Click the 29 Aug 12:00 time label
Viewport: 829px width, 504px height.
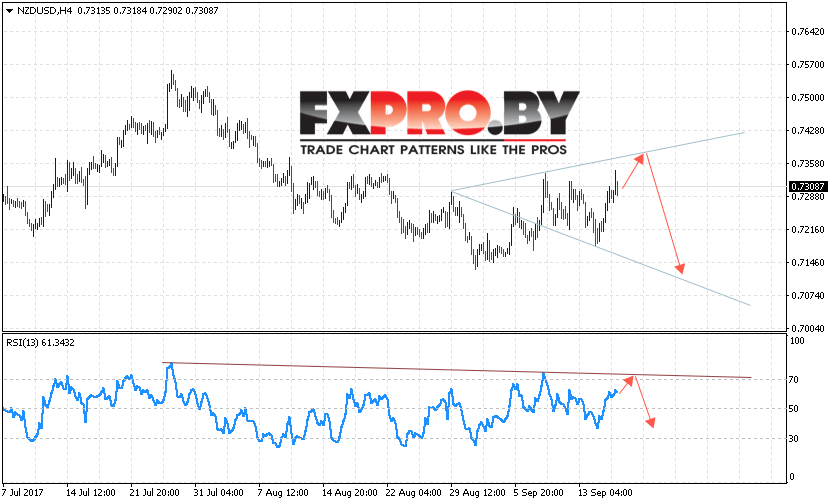pyautogui.click(x=477, y=493)
